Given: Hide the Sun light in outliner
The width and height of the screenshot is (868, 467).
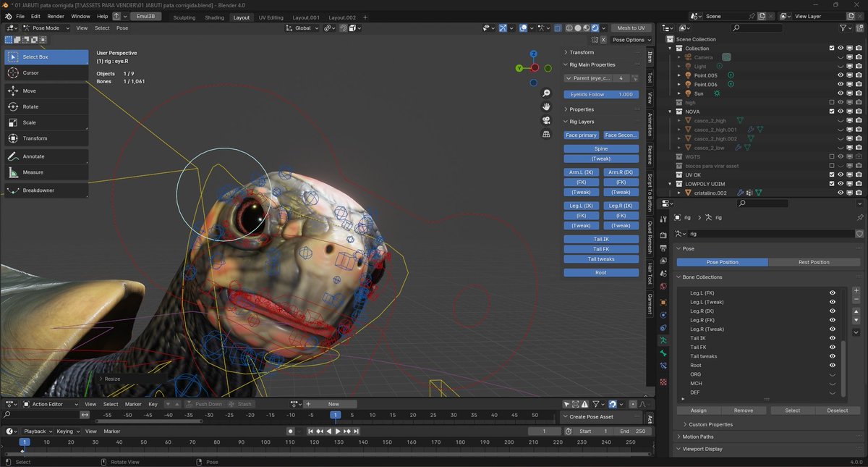Looking at the screenshot, I should pyautogui.click(x=841, y=93).
